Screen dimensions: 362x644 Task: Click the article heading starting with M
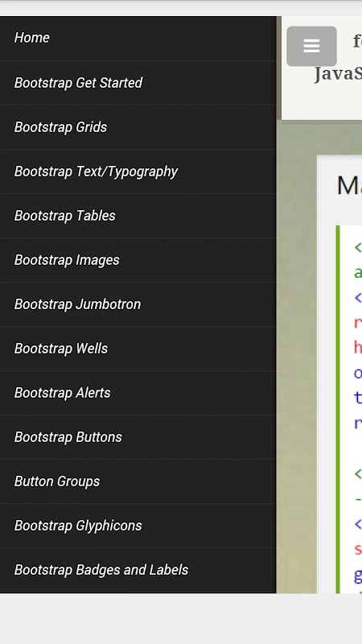pyautogui.click(x=349, y=186)
